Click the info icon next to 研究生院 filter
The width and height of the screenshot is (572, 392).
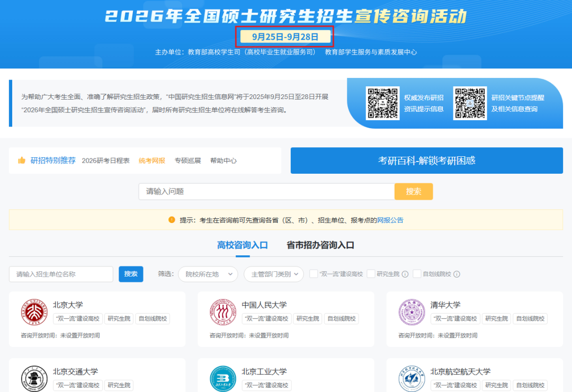(x=405, y=274)
